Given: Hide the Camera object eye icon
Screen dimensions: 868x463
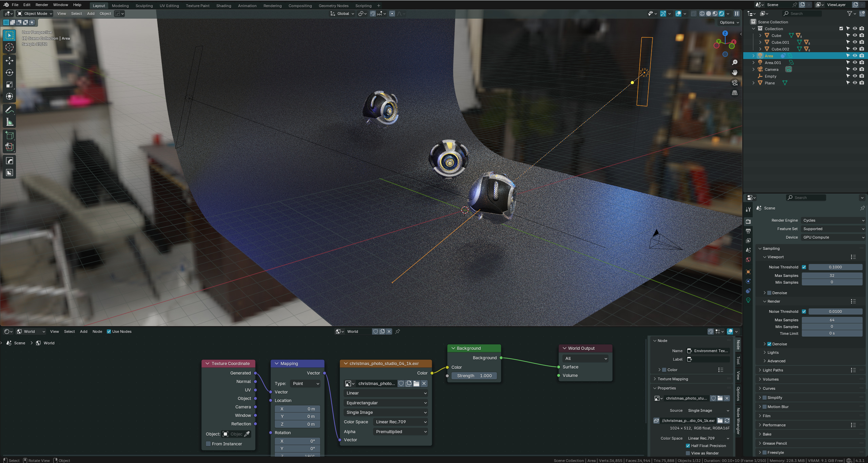Looking at the screenshot, I should click(x=855, y=69).
